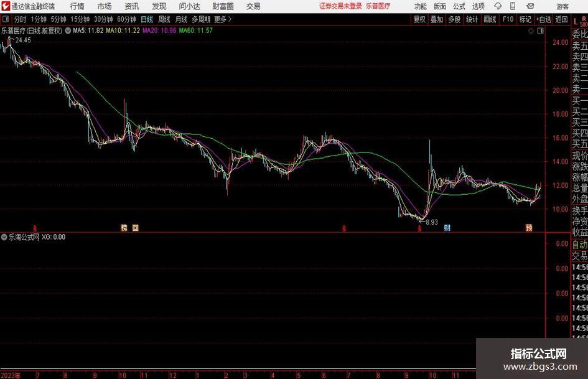Screen dimensions: 588x379
Task: Open the 公式 menu
Action: coord(459,6)
